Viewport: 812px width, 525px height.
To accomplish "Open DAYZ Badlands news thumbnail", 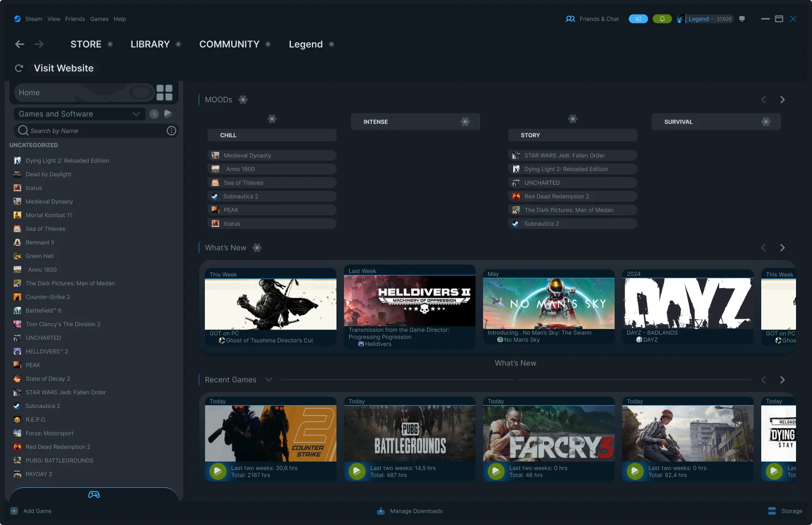I will tap(688, 304).
